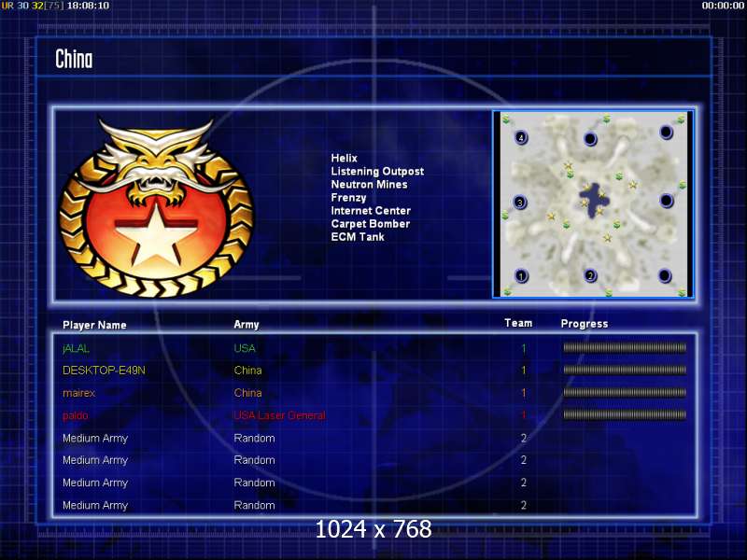Click the Team column header
Image resolution: width=747 pixels, height=560 pixels.
[x=518, y=323]
